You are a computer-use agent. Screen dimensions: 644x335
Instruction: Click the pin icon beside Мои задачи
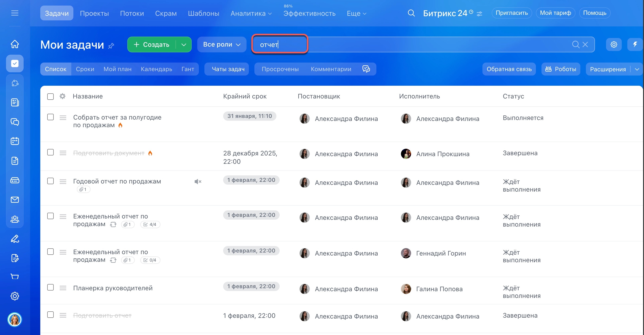click(x=111, y=46)
